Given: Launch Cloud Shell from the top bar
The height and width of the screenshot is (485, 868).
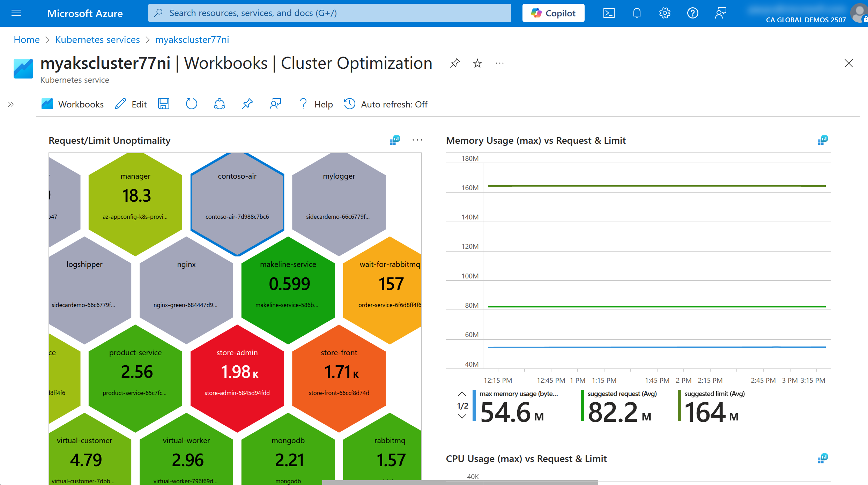Looking at the screenshot, I should (x=609, y=13).
